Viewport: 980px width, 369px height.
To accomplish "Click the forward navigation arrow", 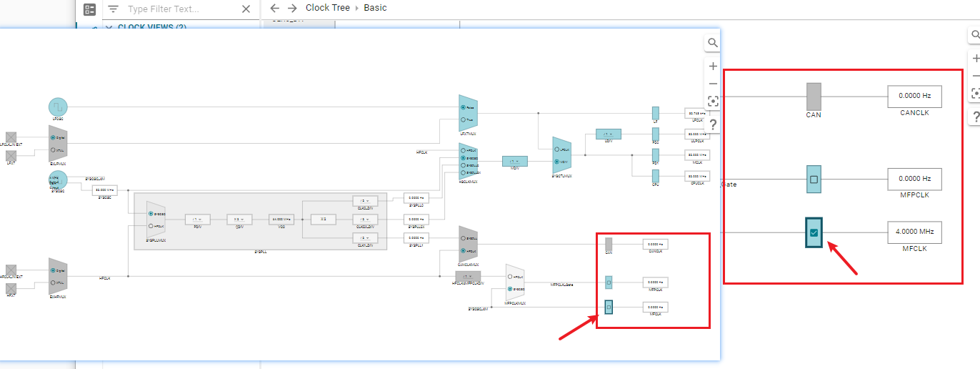I will coord(291,8).
